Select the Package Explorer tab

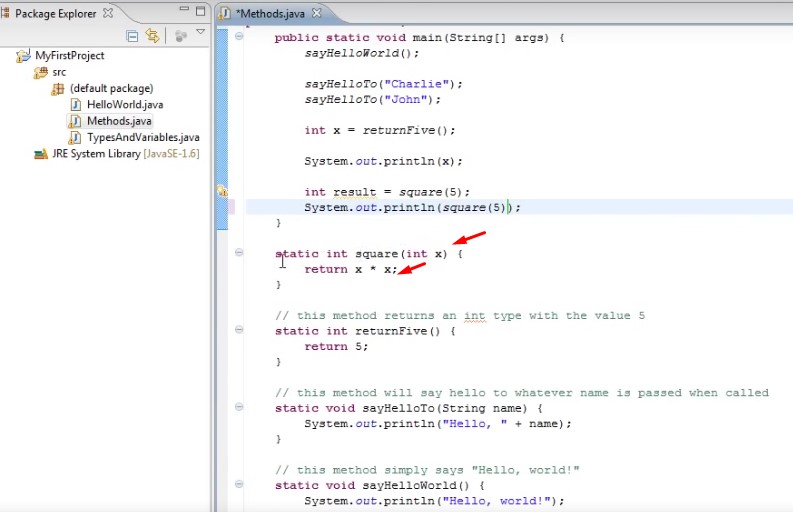56,13
